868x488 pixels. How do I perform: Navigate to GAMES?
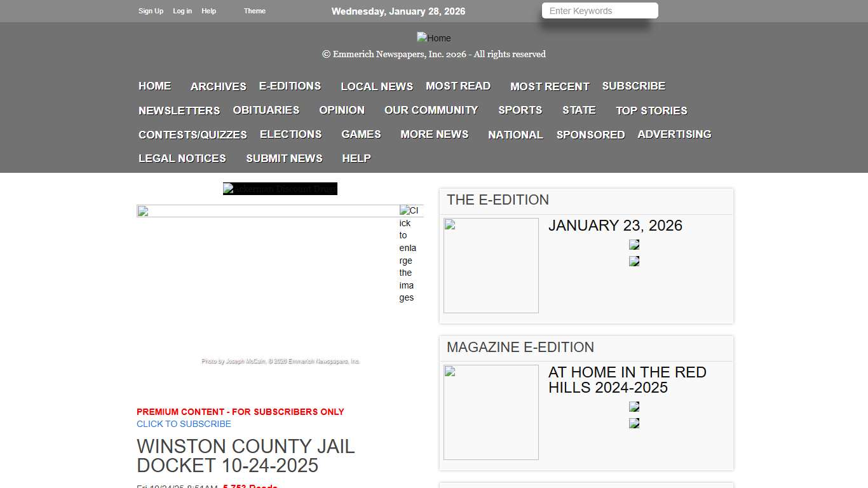(x=361, y=134)
